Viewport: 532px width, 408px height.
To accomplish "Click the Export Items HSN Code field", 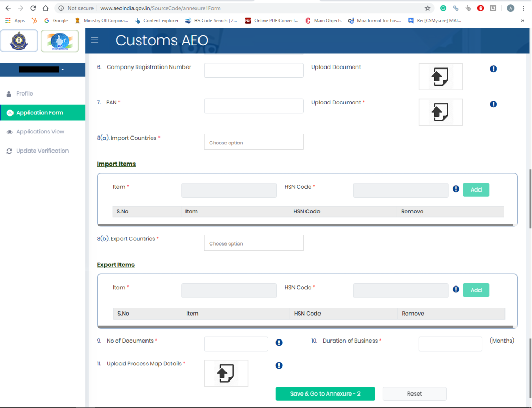I will 401,291.
